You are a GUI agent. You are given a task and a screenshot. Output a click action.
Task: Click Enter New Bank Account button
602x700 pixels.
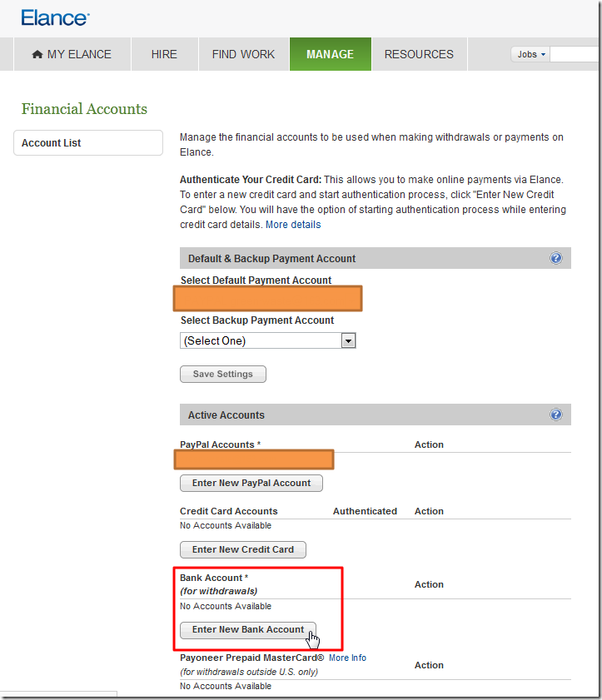pos(248,629)
